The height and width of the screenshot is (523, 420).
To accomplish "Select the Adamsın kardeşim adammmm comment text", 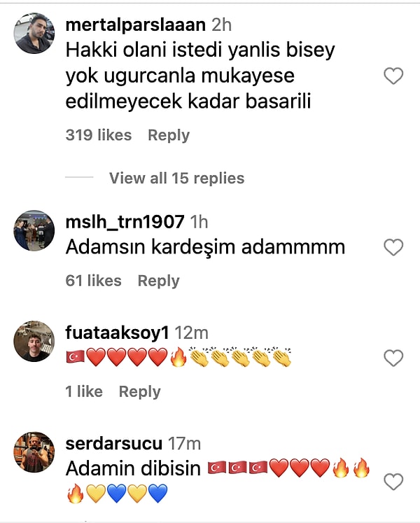I will coord(206,247).
